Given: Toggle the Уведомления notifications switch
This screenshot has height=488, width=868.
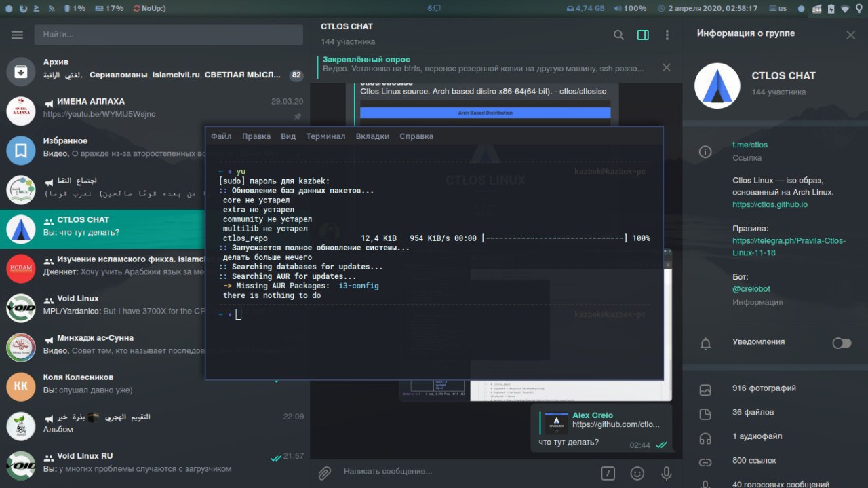Looking at the screenshot, I should (x=842, y=343).
